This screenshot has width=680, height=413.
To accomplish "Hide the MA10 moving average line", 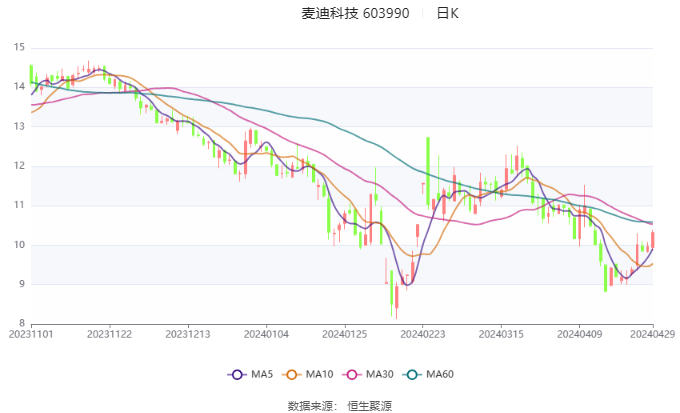I will (x=309, y=374).
